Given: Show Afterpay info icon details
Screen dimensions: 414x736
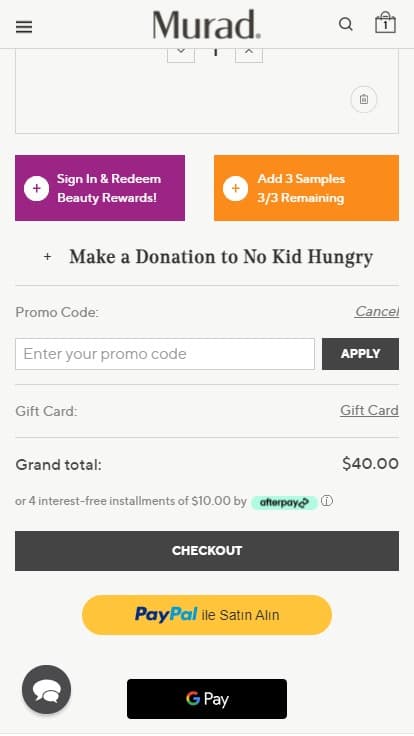Looking at the screenshot, I should click(x=327, y=501).
